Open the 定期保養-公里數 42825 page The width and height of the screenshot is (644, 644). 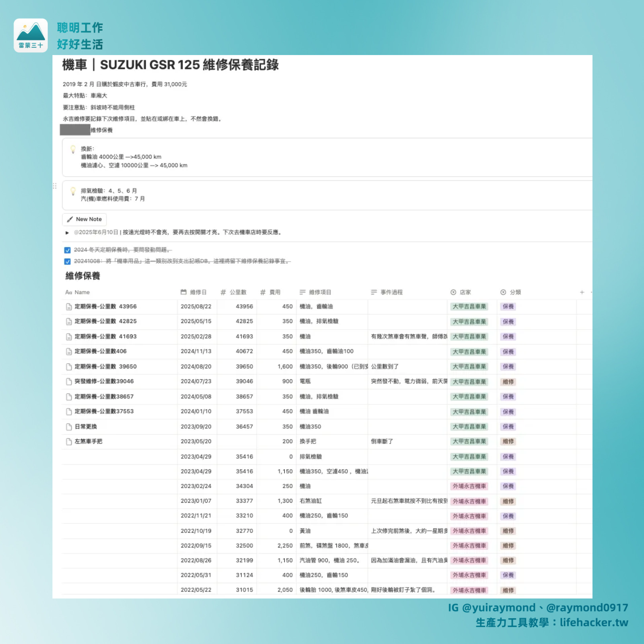(105, 321)
